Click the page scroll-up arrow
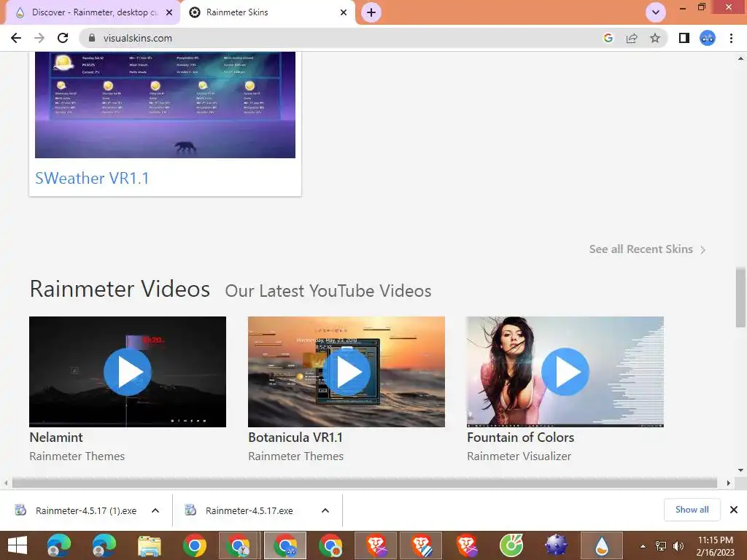747x560 pixels. pos(740,58)
